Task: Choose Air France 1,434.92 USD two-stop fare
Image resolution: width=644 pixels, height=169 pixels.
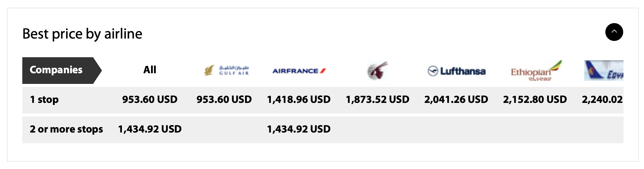Action: click(299, 129)
